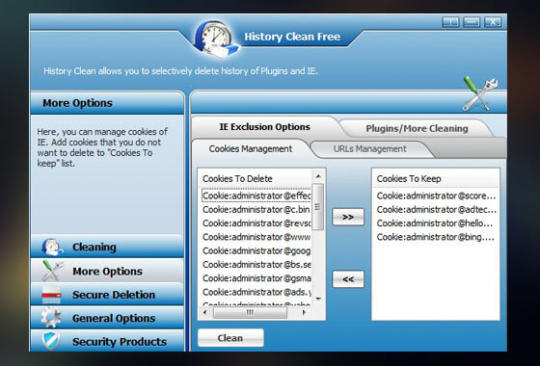
Task: Click the scroll down arrow in Cookies To Delete
Action: point(318,298)
